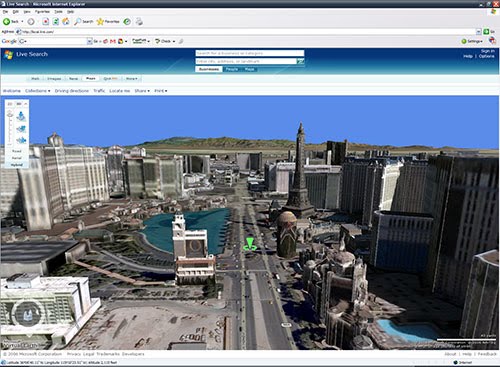The image size is (500, 367).
Task: Open the Back button history dropdown arrow
Action: 22,22
